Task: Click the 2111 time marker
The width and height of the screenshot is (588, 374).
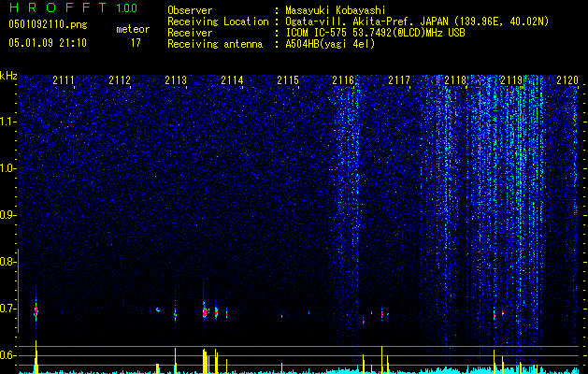Action: [64, 80]
